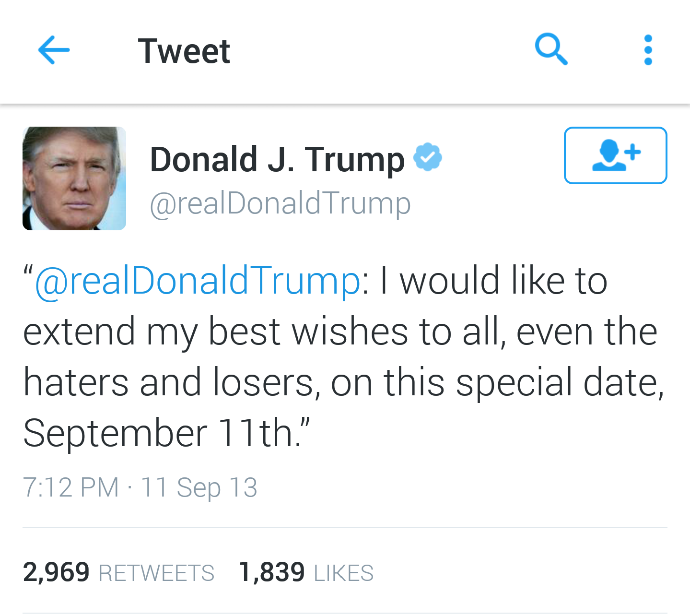View the 2,969 retweets count
This screenshot has height=616, width=690.
56,572
